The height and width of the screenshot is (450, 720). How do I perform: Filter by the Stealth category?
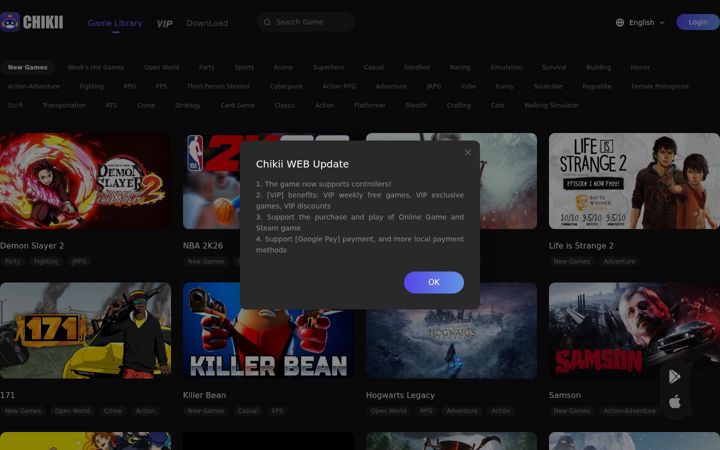tap(416, 105)
